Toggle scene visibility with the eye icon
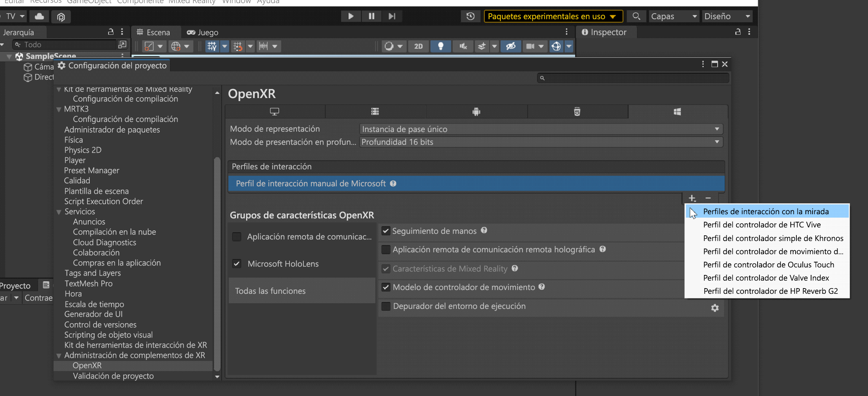The width and height of the screenshot is (868, 396). click(x=511, y=46)
